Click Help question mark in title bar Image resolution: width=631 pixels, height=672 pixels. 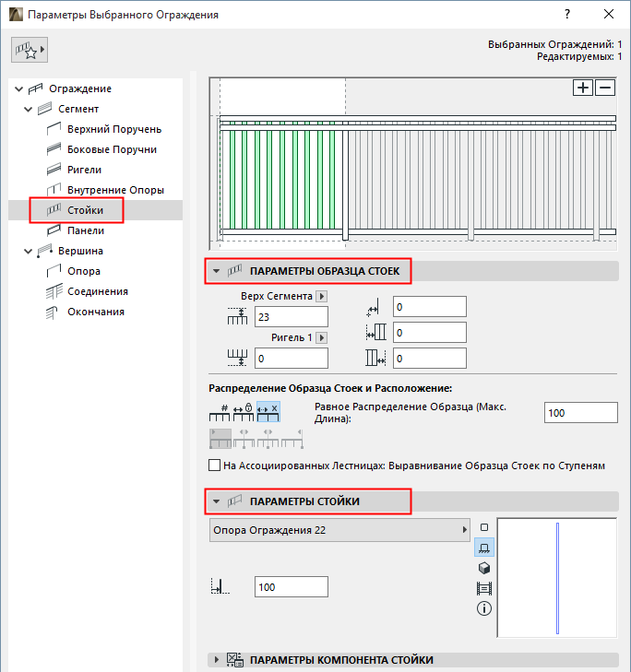click(567, 15)
